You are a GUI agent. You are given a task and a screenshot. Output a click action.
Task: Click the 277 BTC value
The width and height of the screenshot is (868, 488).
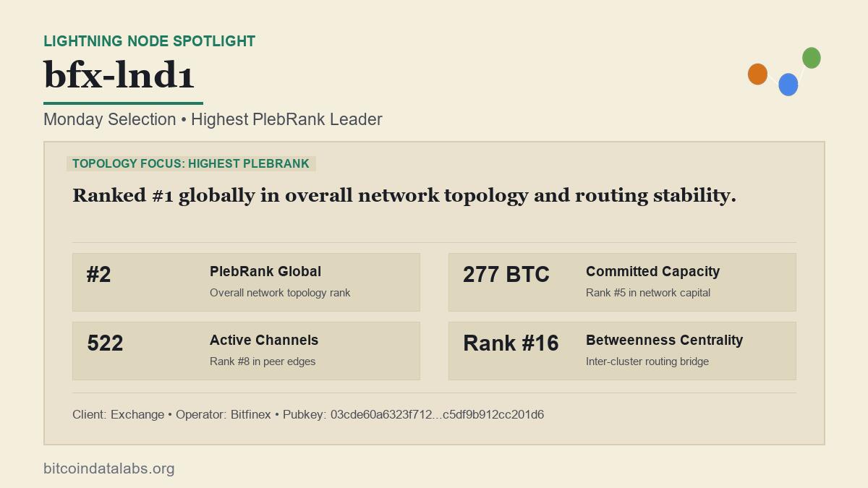(x=506, y=275)
